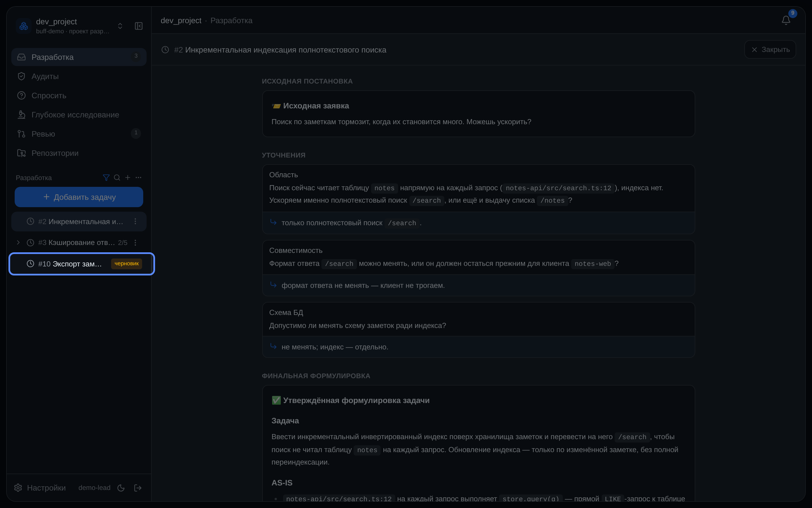Screen dimensions: 812x508
Task: Click the Разработка list section label
Action: [34, 178]
